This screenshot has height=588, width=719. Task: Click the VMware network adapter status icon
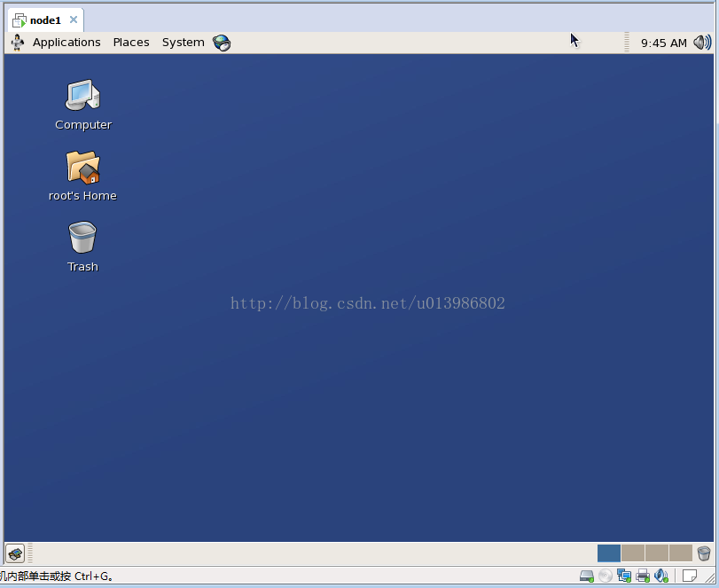click(x=623, y=576)
